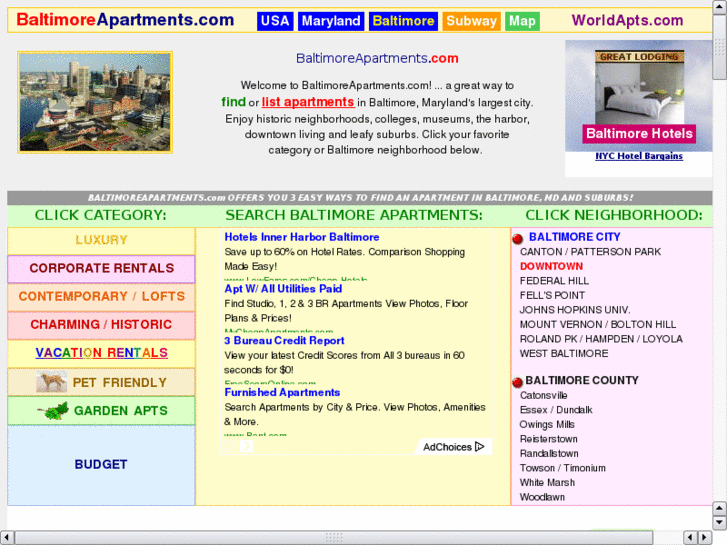727x545 pixels.
Task: Open the Apt W/ All Utilities Paid ad
Action: [283, 289]
